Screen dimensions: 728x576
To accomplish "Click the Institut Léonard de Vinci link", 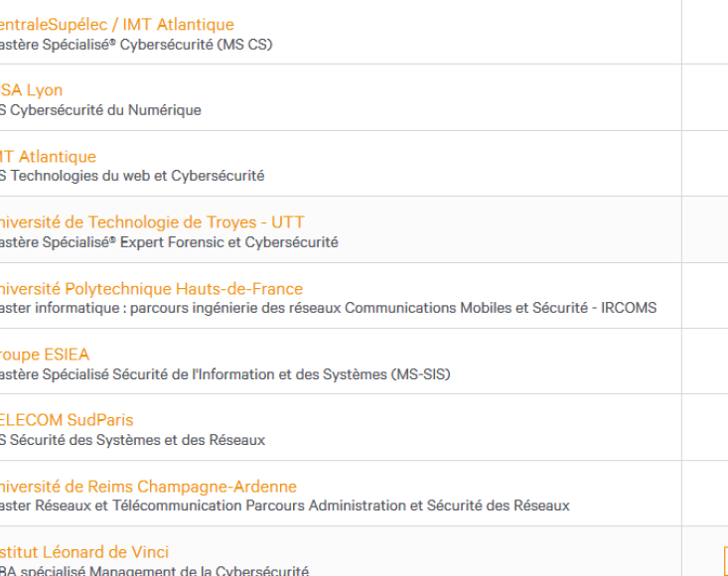I will (x=84, y=552).
